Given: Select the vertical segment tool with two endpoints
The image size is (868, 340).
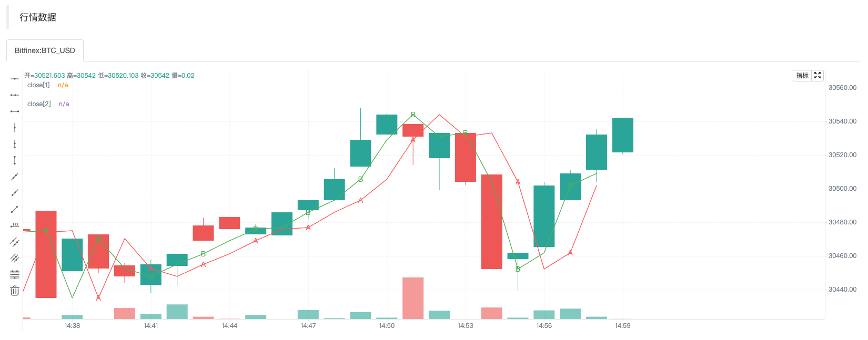Looking at the screenshot, I should point(15,160).
